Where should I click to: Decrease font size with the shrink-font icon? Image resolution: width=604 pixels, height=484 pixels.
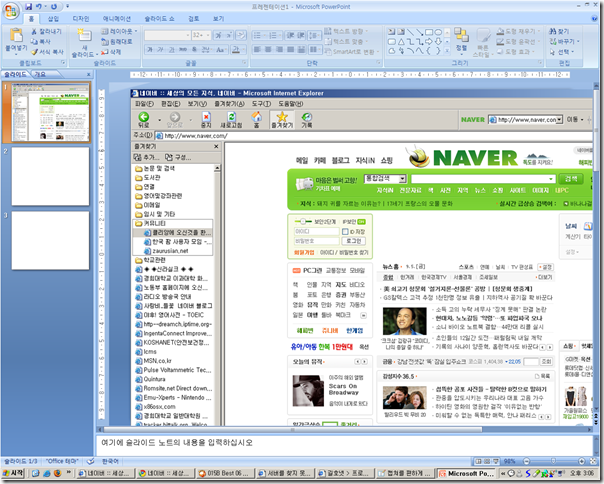tap(229, 35)
